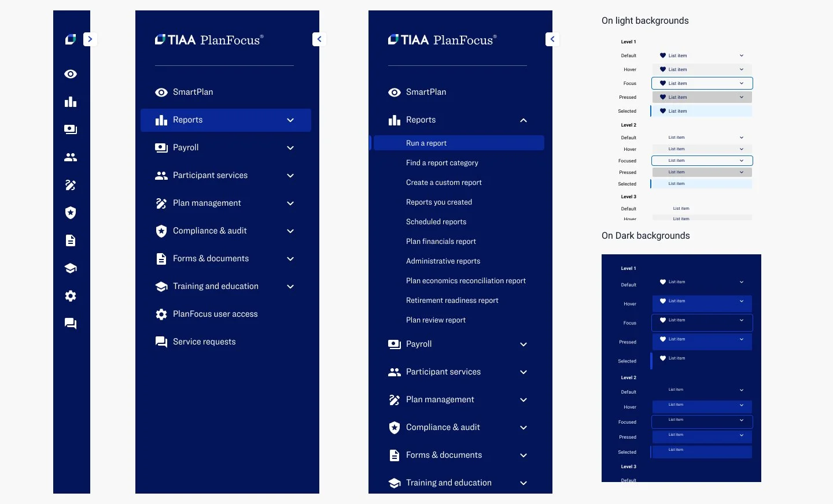Expand Compliance & audit chevron in the middle sidebar

tap(290, 231)
